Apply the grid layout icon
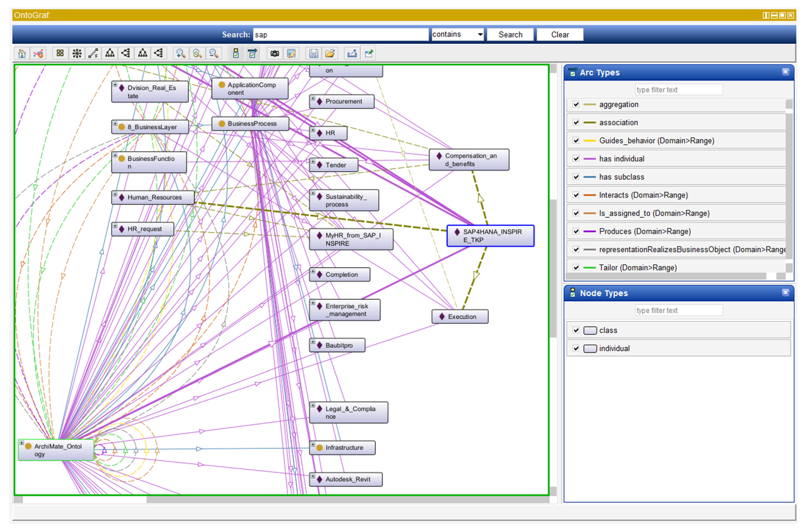 click(x=60, y=54)
